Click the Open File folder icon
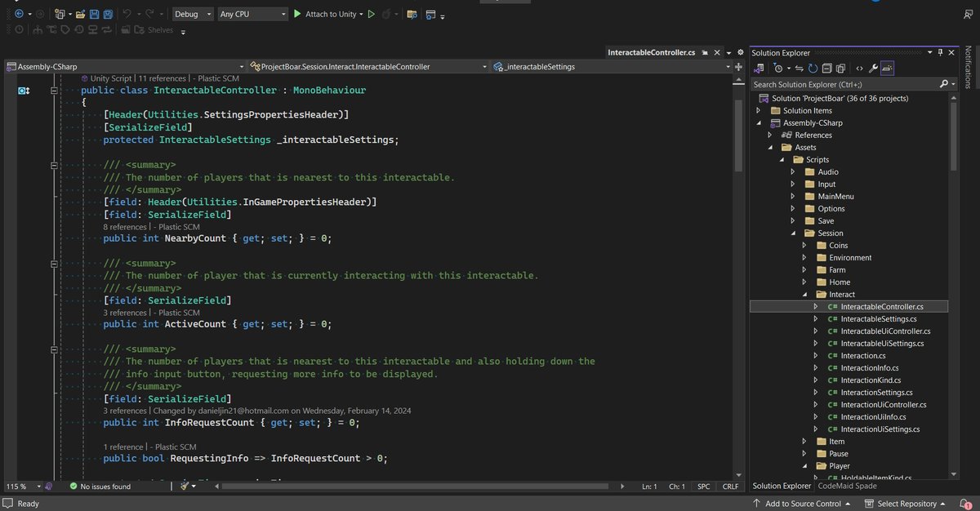This screenshot has height=511, width=980. pos(81,14)
